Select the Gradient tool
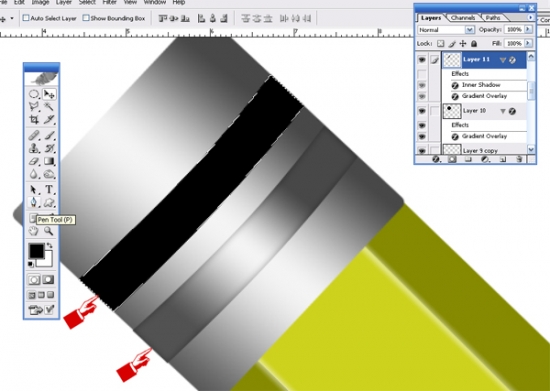The image size is (550, 391). click(x=49, y=161)
